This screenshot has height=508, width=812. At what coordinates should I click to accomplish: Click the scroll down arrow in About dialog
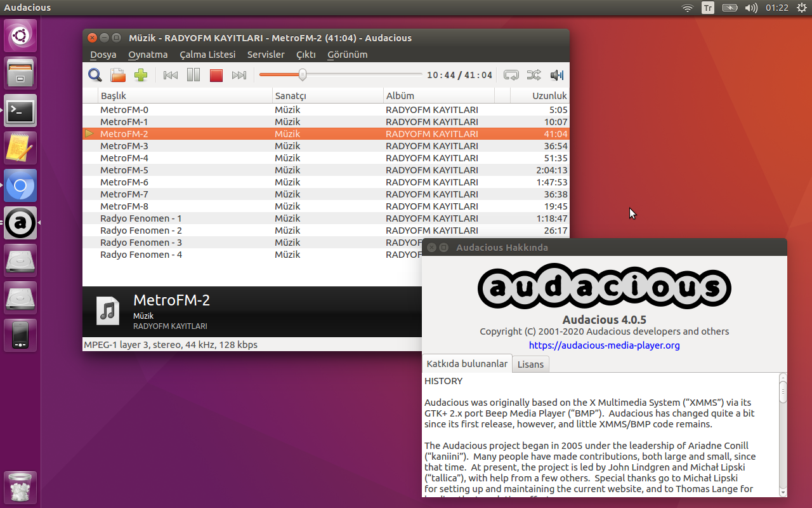click(x=783, y=492)
